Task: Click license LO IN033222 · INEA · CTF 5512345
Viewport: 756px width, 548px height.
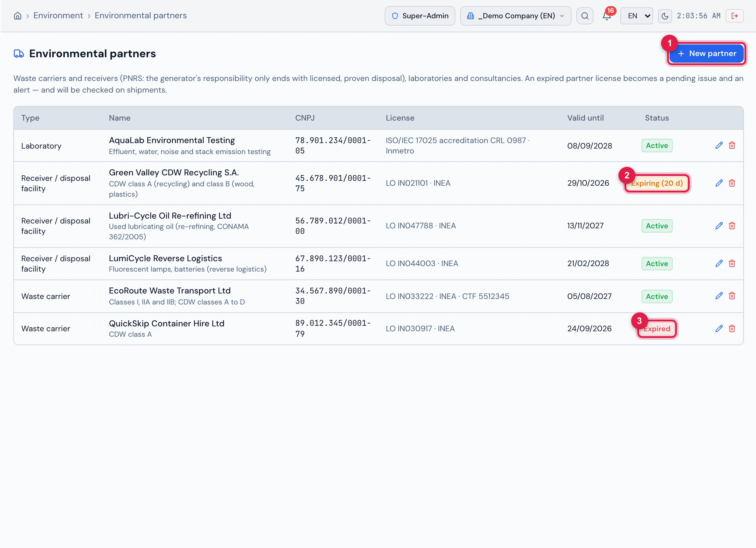Action: tap(447, 296)
